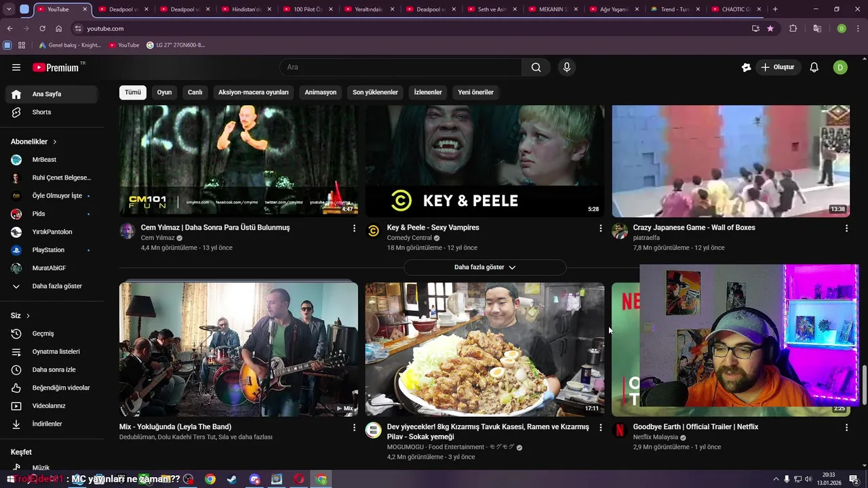Open the notifications bell

pyautogui.click(x=814, y=67)
